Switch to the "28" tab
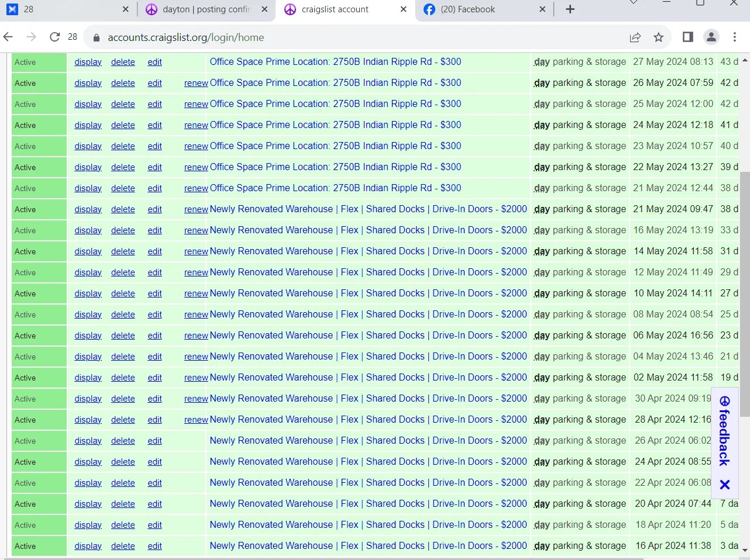This screenshot has width=750, height=560. pyautogui.click(x=67, y=9)
